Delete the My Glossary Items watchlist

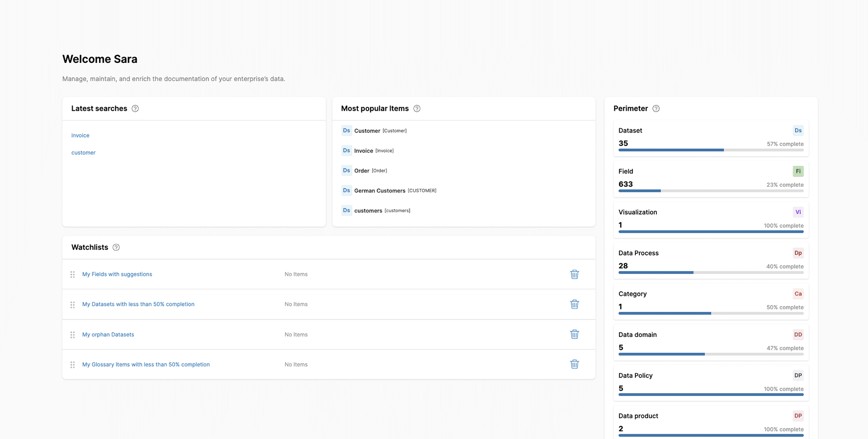574,364
